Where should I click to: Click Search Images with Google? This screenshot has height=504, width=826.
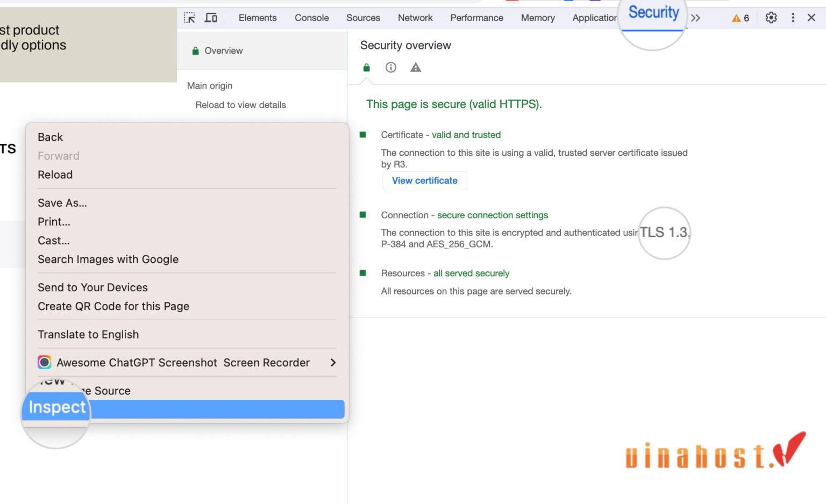(108, 260)
